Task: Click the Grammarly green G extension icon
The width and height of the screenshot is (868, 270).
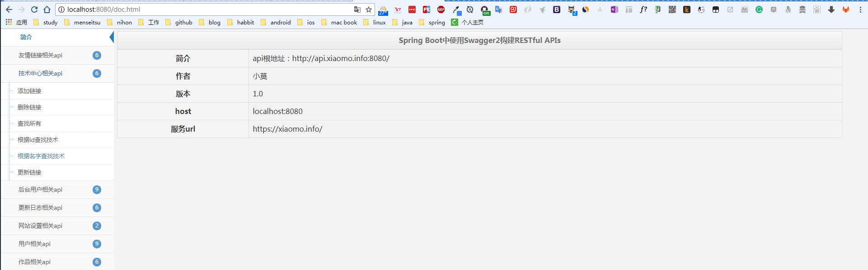Action: point(759,9)
